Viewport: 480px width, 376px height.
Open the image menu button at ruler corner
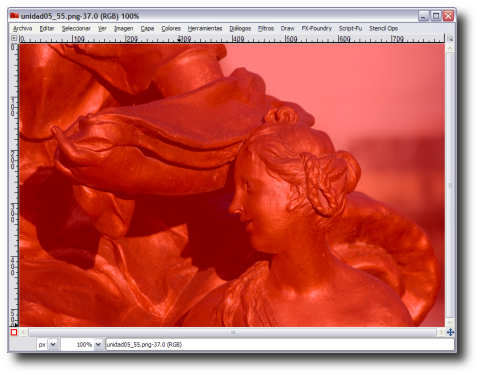point(14,38)
